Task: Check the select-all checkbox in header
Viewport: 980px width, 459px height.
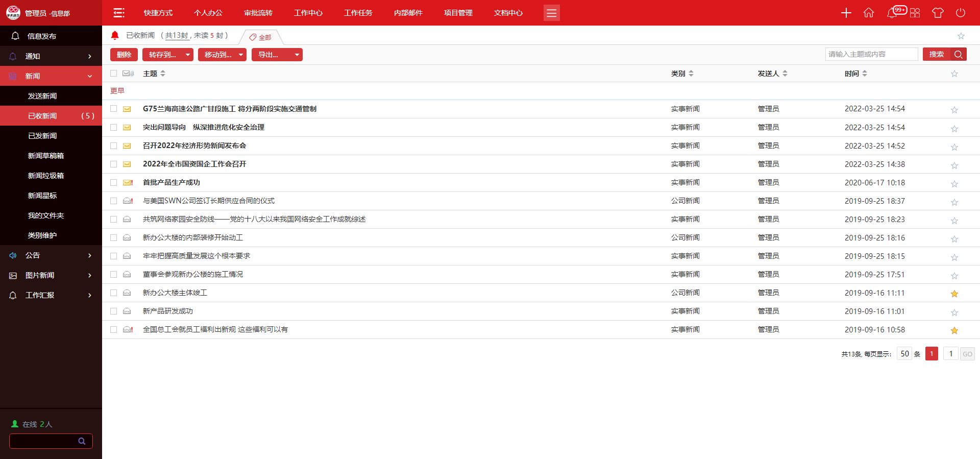Action: point(114,74)
